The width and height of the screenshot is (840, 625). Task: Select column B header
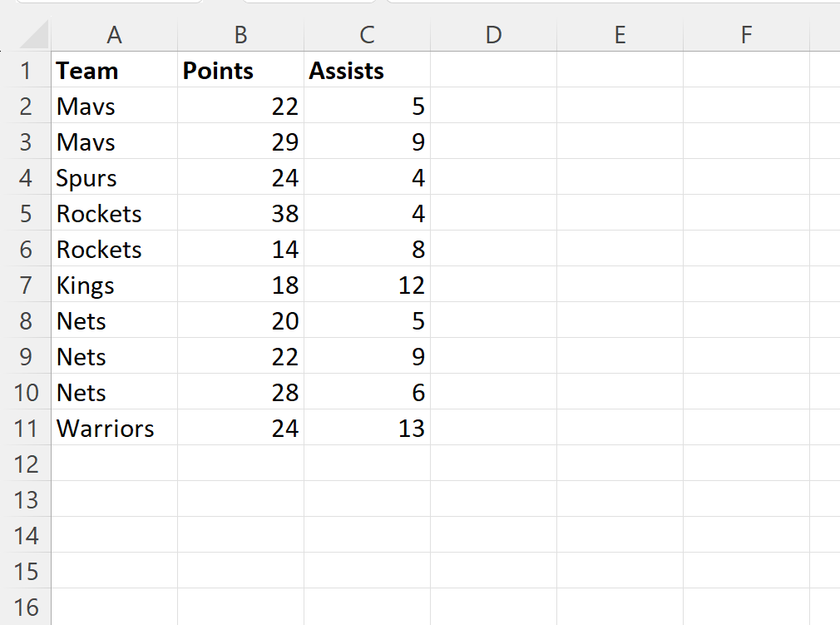click(x=240, y=36)
